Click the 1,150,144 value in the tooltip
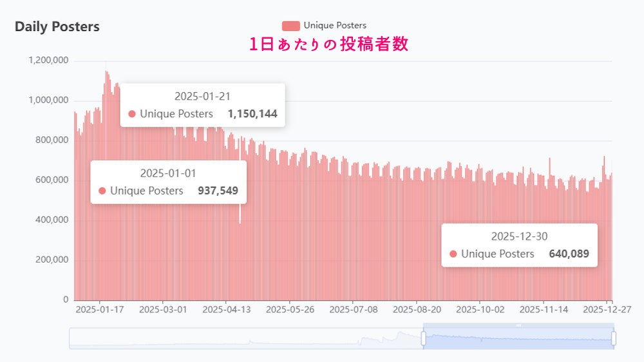 pyautogui.click(x=252, y=114)
